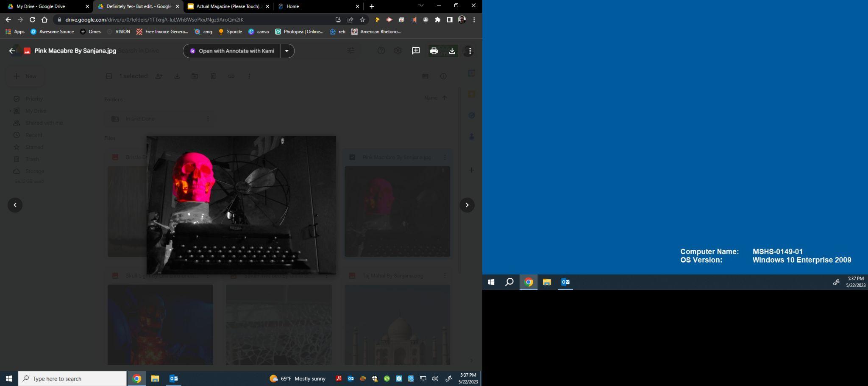Open with Annotate with Kami

[x=231, y=51]
